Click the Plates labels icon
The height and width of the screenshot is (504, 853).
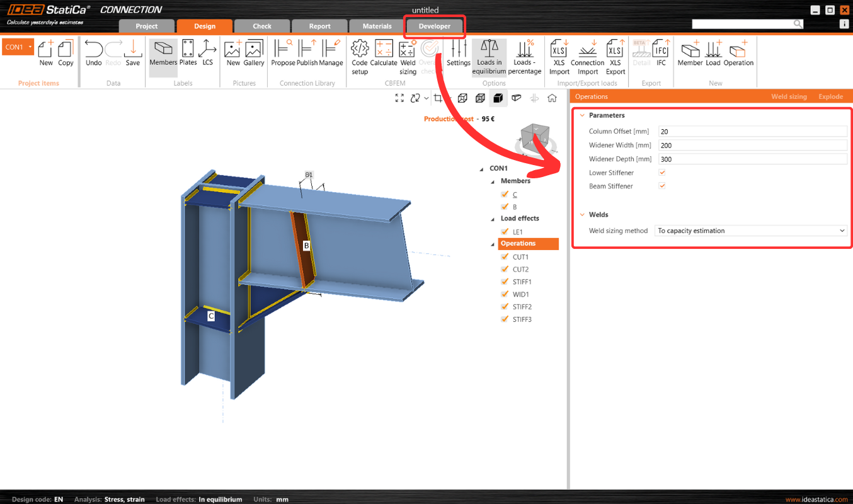[x=188, y=54]
